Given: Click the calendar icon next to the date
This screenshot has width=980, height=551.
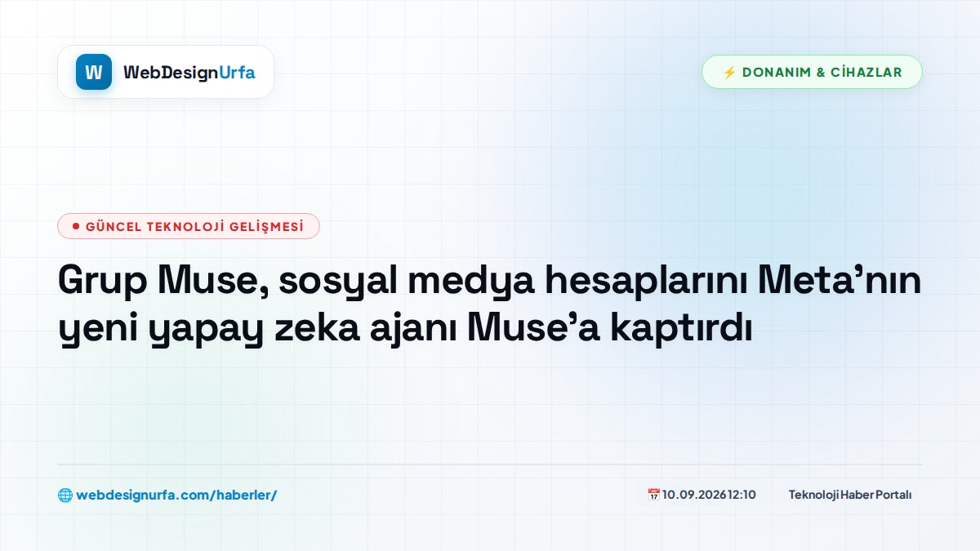Looking at the screenshot, I should 653,495.
